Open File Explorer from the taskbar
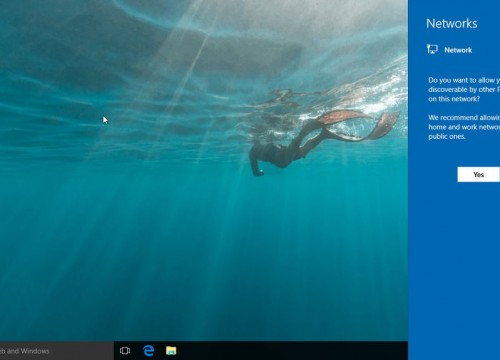This screenshot has width=500, height=360. pyautogui.click(x=171, y=351)
